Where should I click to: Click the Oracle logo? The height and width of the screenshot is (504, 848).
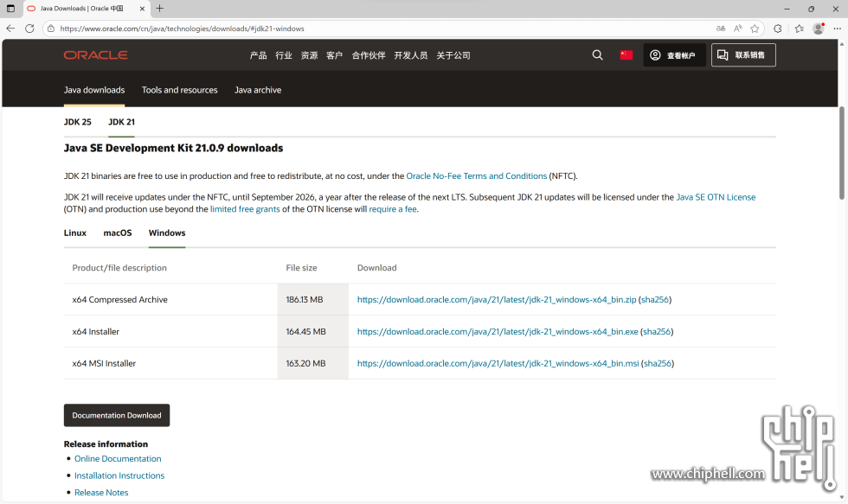pos(95,55)
